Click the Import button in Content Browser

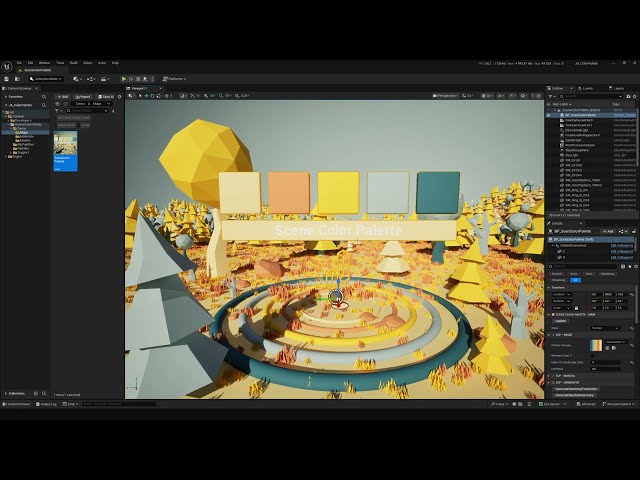(83, 97)
